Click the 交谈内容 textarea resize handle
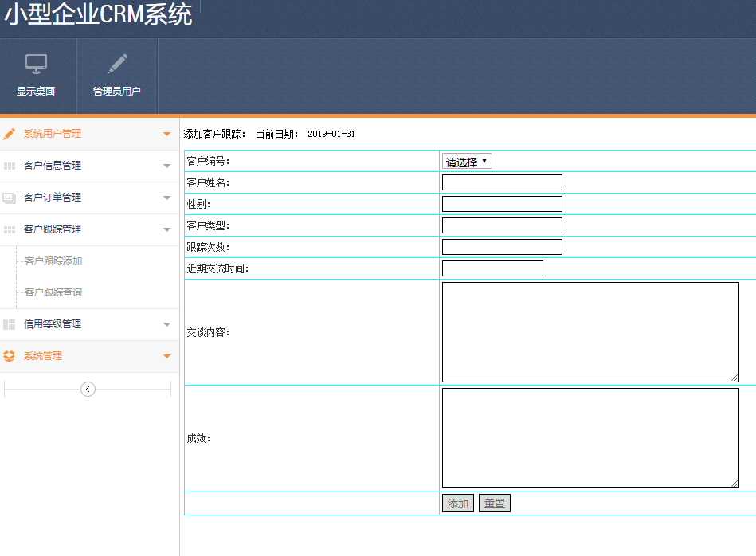 734,378
